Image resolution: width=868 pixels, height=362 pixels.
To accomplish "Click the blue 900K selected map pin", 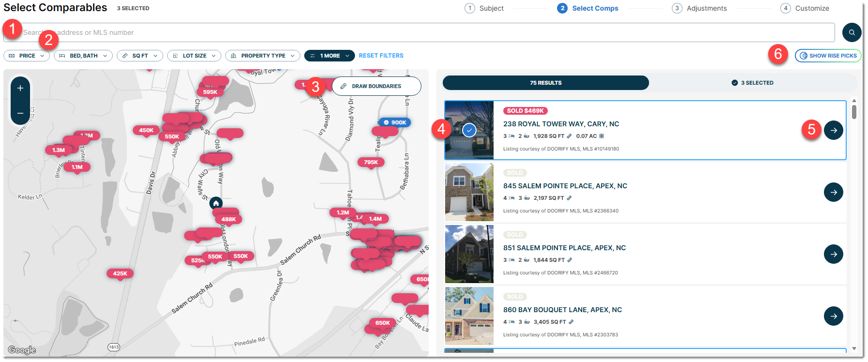I will (395, 122).
